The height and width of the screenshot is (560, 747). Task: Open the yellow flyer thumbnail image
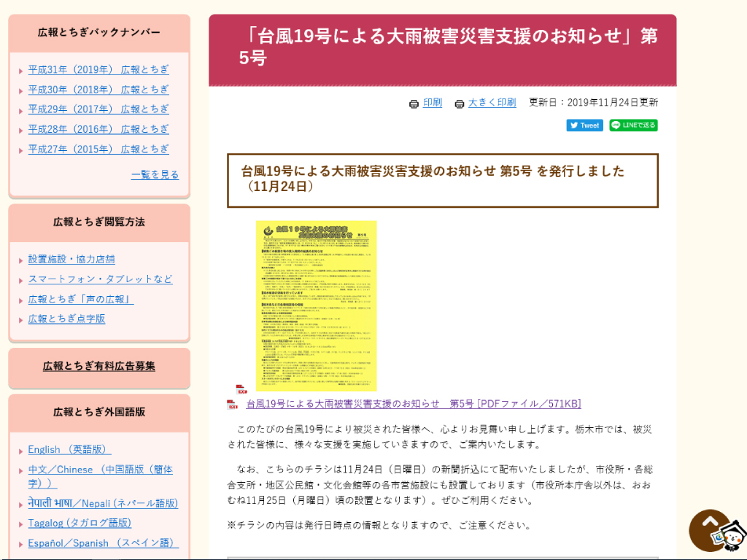pyautogui.click(x=317, y=306)
